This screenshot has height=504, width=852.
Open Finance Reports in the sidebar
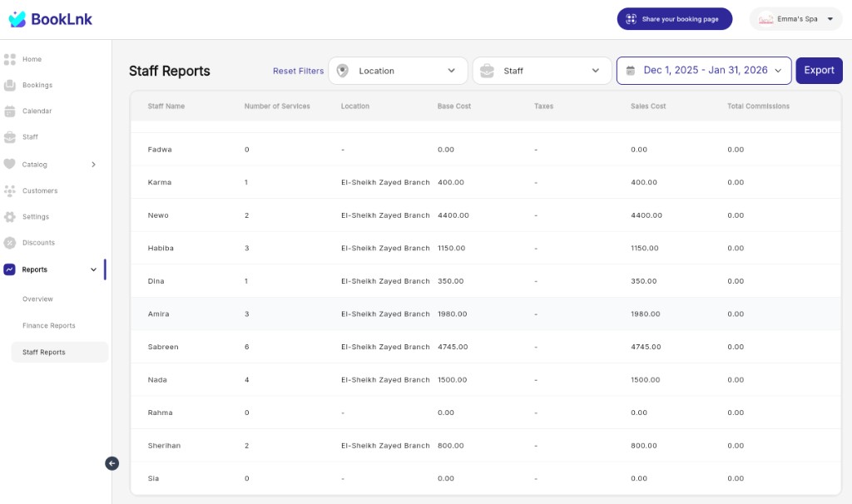(x=49, y=326)
